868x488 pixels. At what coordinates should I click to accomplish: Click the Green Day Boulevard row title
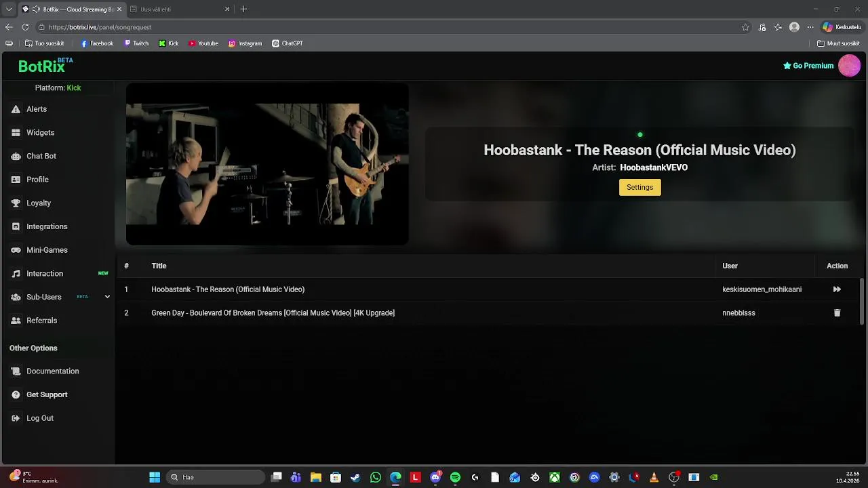[273, 313]
